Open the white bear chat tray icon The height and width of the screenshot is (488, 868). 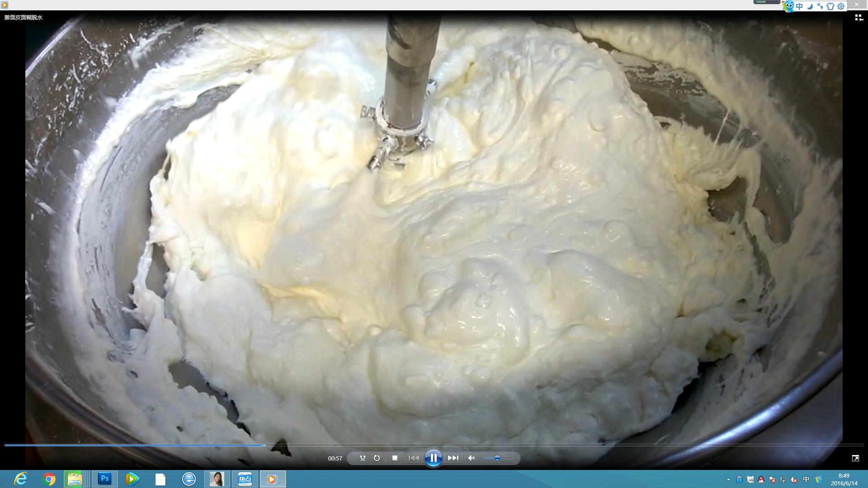coord(750,479)
